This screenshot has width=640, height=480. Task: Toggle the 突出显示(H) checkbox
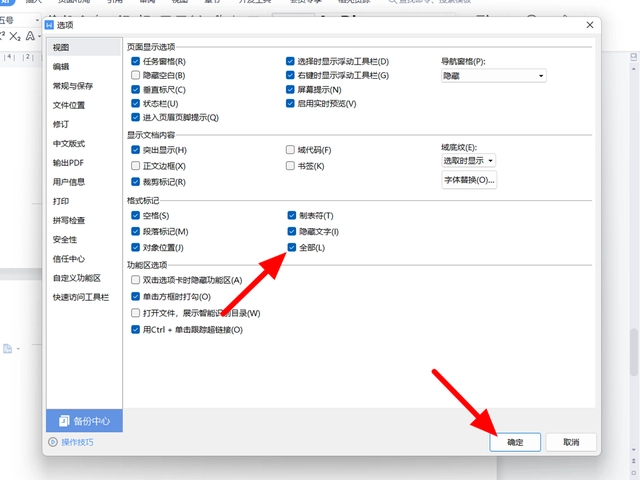click(136, 150)
